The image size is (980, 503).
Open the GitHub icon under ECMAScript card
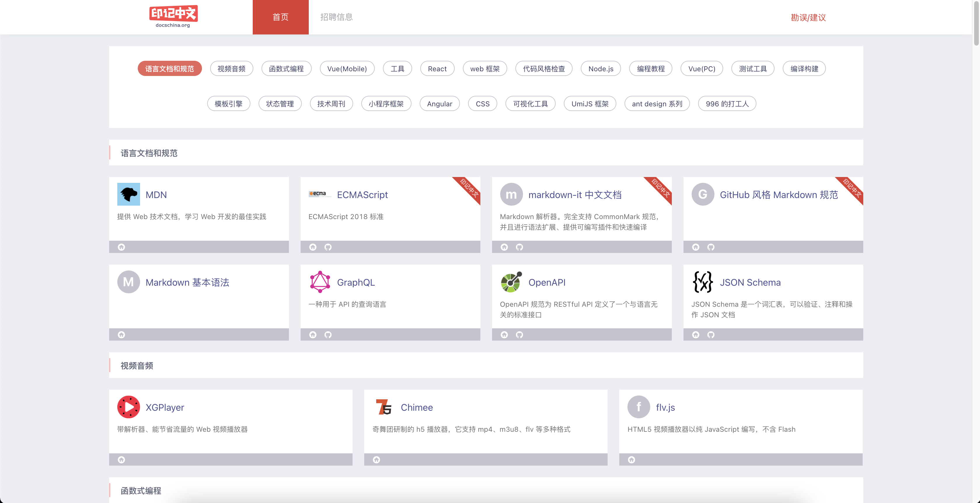pos(327,247)
